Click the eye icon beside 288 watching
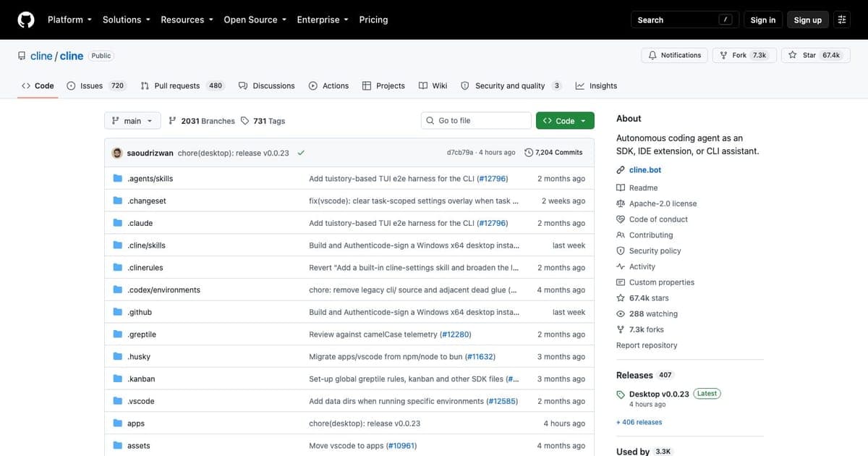The image size is (868, 456). [621, 314]
